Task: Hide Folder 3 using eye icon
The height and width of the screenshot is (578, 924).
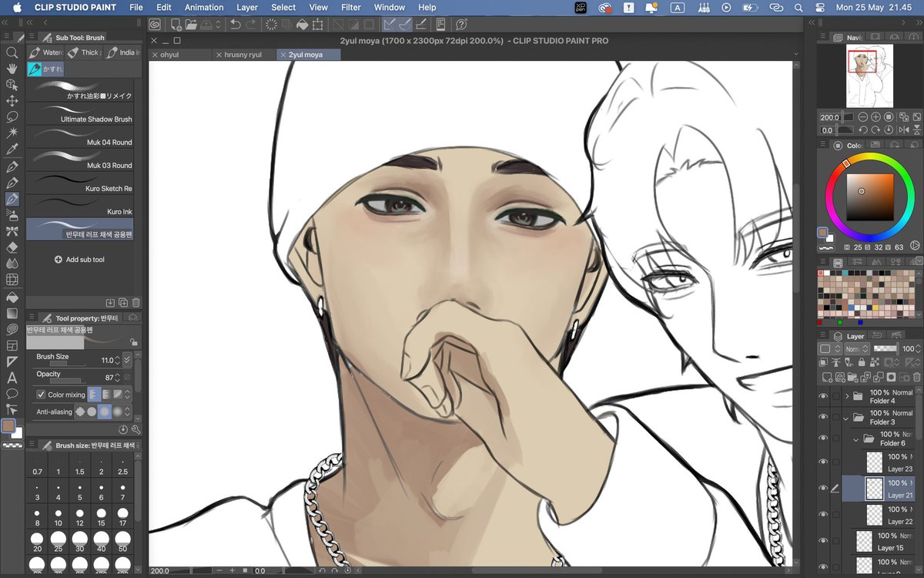Action: pyautogui.click(x=823, y=418)
